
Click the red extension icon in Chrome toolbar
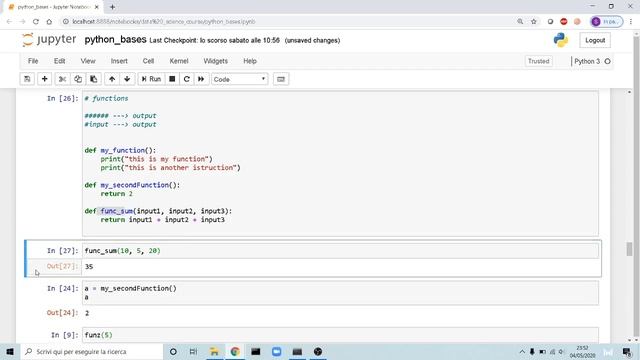pyautogui.click(x=564, y=22)
